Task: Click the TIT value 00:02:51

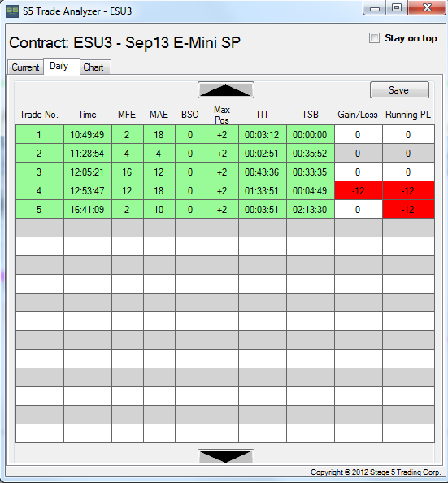Action: 263,153
